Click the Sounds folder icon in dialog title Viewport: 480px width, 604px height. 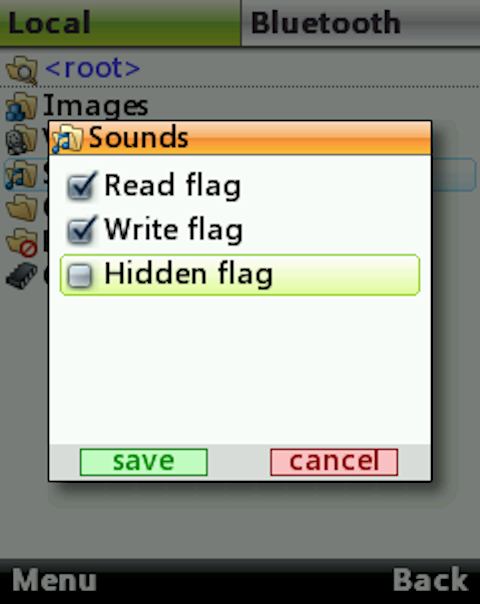[x=67, y=138]
